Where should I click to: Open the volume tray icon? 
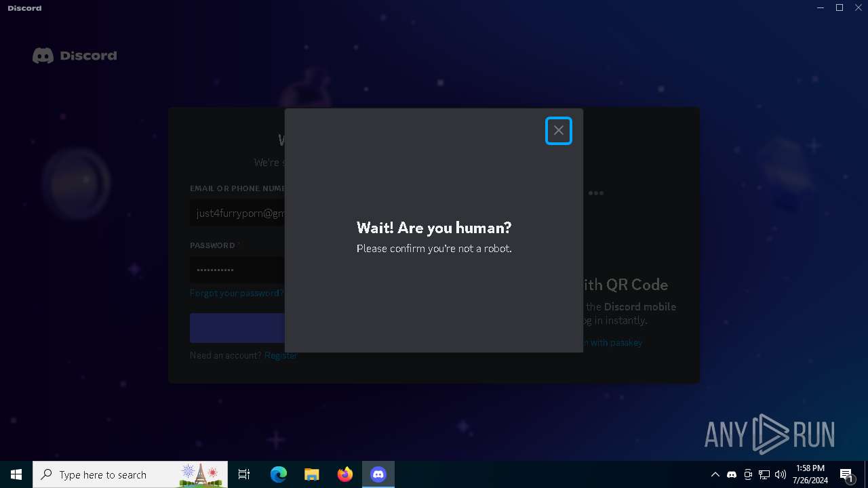781,474
